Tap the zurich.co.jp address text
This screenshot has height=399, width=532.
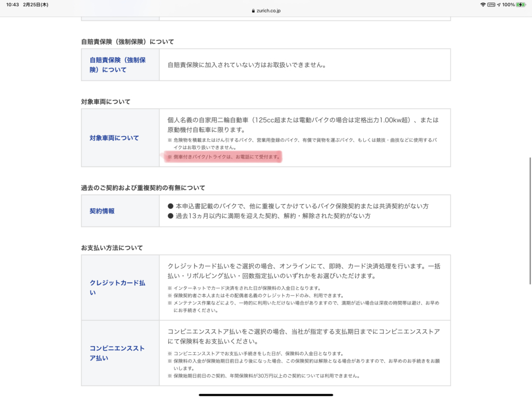click(269, 10)
